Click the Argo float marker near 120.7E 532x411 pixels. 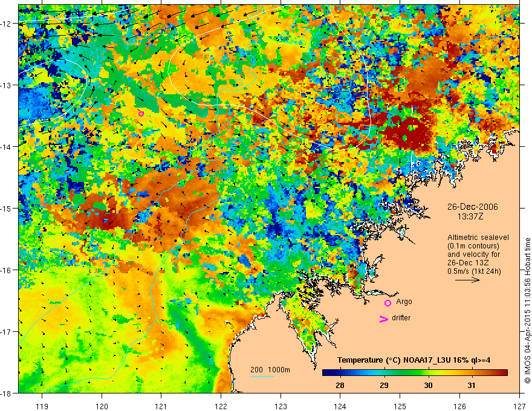tap(141, 114)
